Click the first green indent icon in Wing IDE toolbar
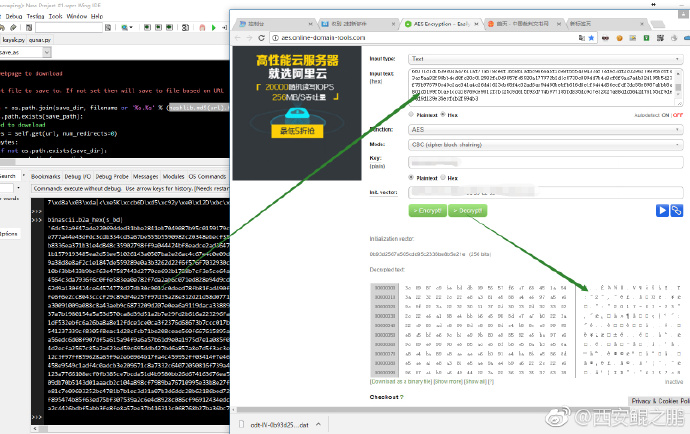 [147, 27]
